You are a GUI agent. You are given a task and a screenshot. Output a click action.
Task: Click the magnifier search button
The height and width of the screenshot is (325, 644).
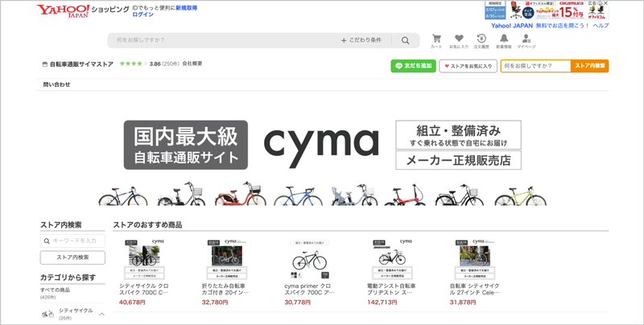[x=406, y=40]
